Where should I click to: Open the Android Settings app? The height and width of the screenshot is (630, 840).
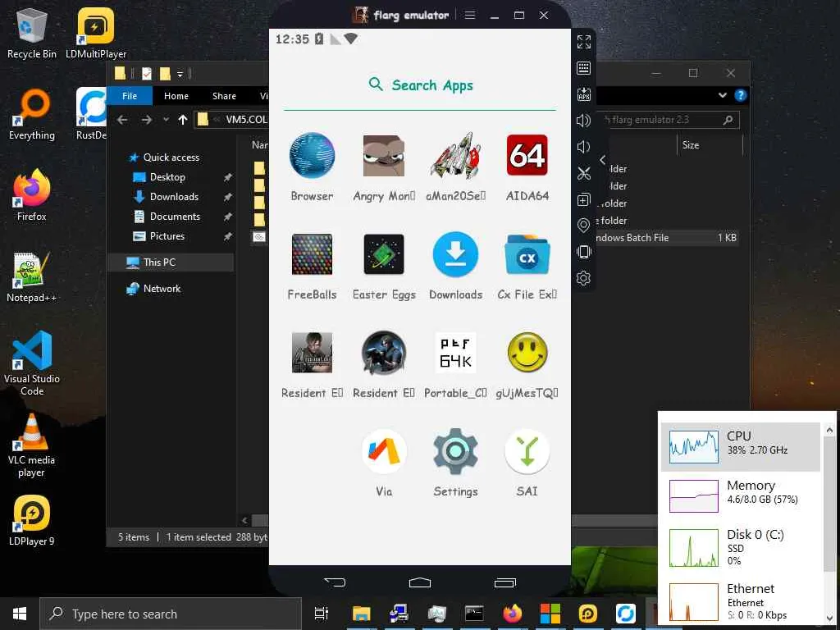pyautogui.click(x=455, y=452)
